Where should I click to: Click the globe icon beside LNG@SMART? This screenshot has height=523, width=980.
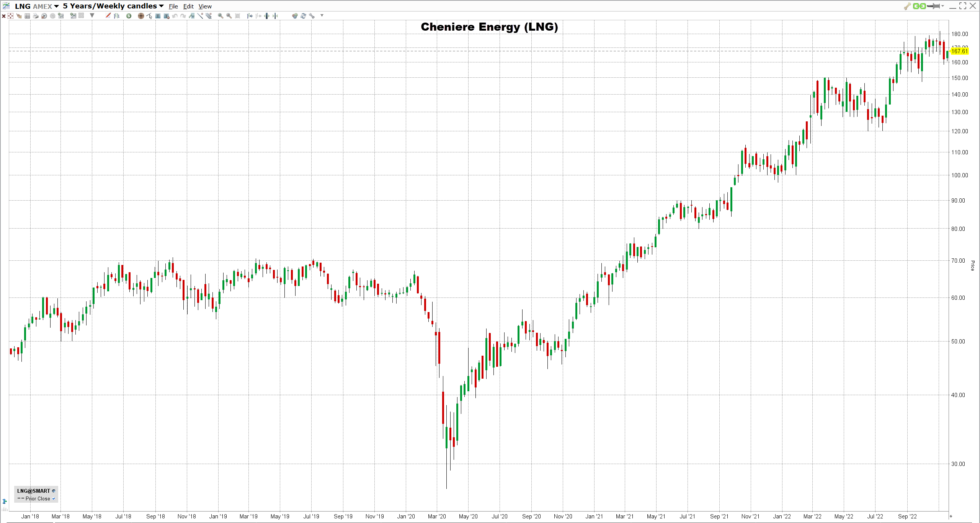point(54,491)
